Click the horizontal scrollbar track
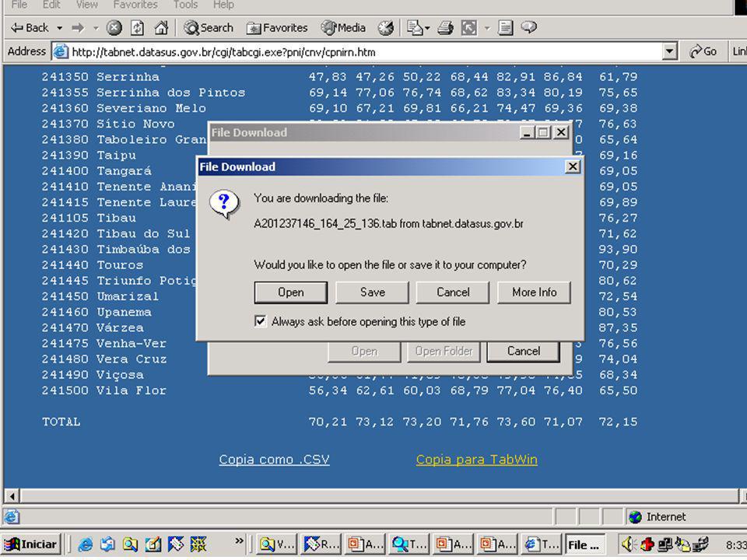The height and width of the screenshot is (560, 747). coord(379,496)
